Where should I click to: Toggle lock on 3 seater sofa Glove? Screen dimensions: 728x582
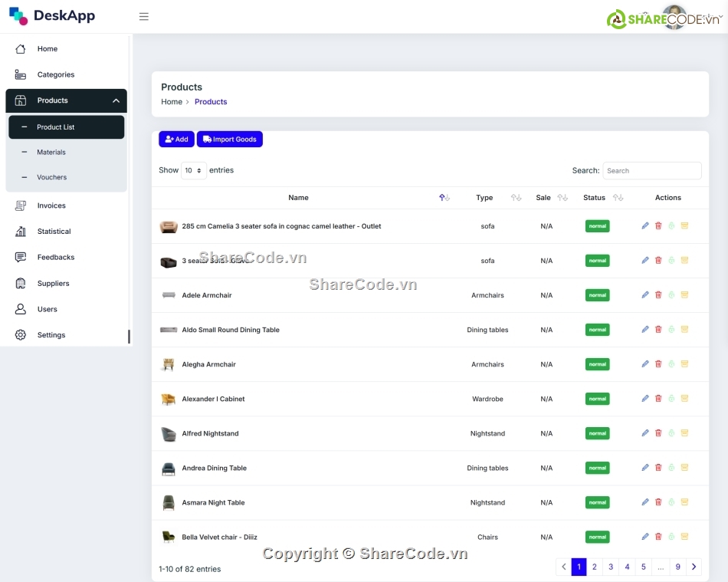pyautogui.click(x=671, y=260)
